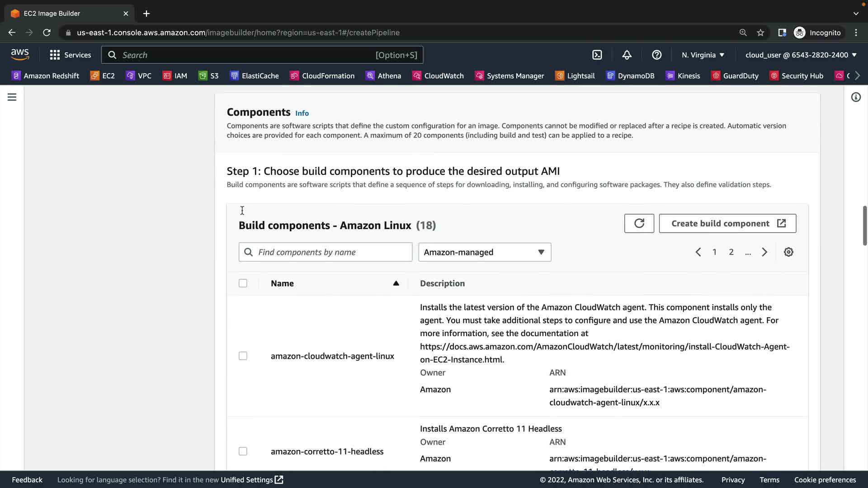The width and height of the screenshot is (868, 488).
Task: Open AWS CloudShell terminal icon
Action: (597, 55)
